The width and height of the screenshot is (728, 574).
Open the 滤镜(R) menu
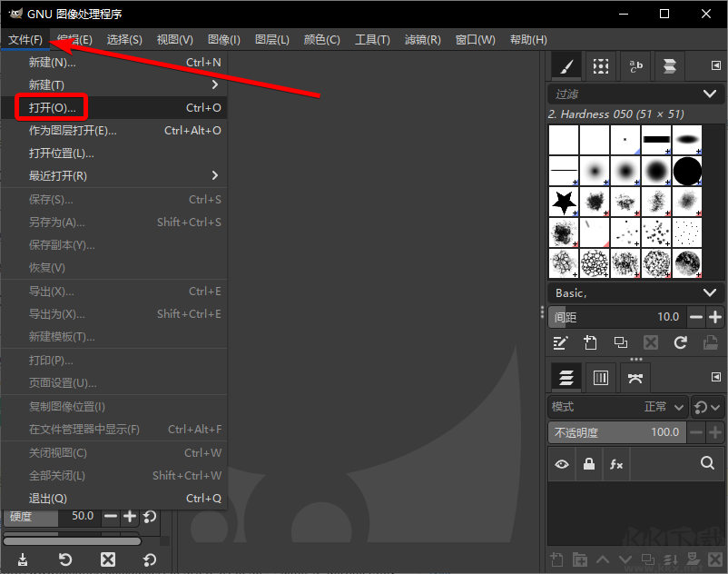(422, 40)
